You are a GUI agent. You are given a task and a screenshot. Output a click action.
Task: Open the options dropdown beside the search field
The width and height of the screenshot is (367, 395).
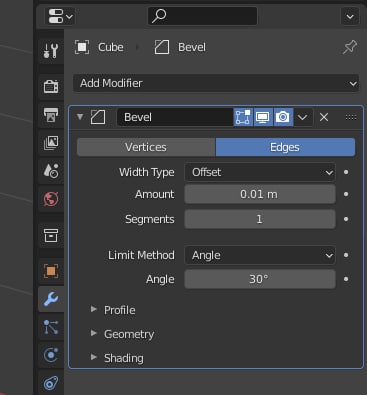[350, 16]
